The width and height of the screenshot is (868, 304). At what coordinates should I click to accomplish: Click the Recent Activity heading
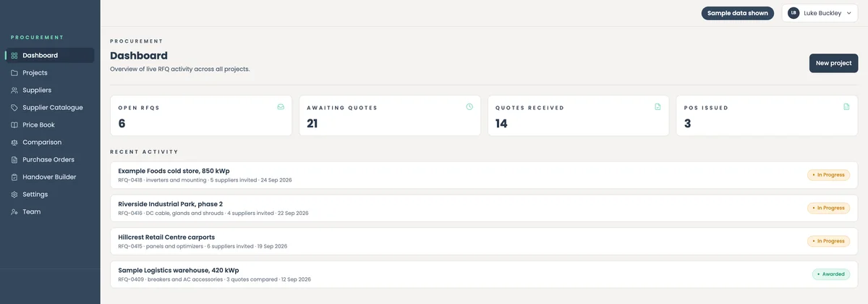tap(144, 152)
